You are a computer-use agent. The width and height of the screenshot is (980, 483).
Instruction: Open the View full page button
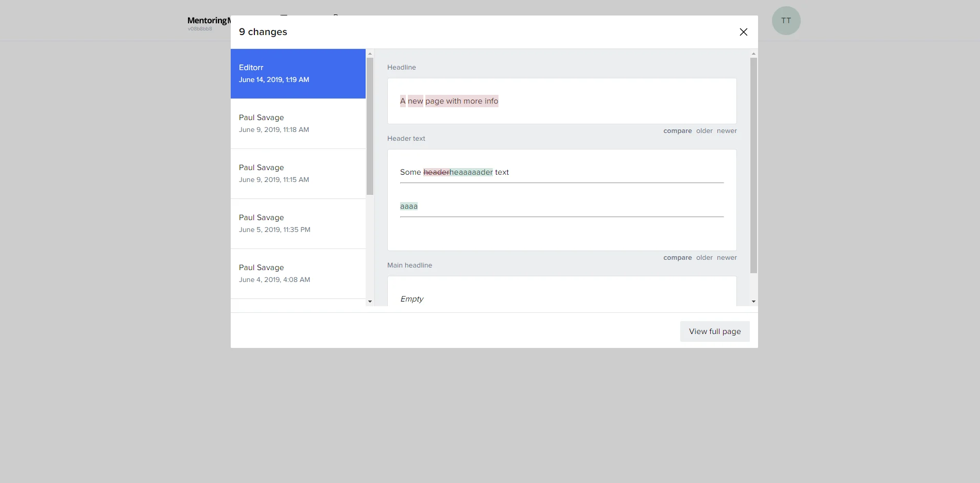point(715,331)
